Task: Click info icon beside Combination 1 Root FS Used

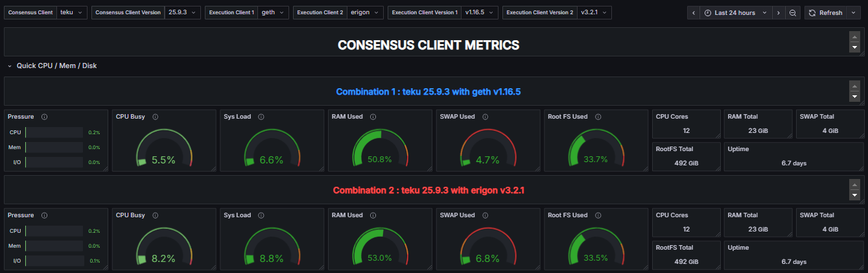Action: coord(598,117)
